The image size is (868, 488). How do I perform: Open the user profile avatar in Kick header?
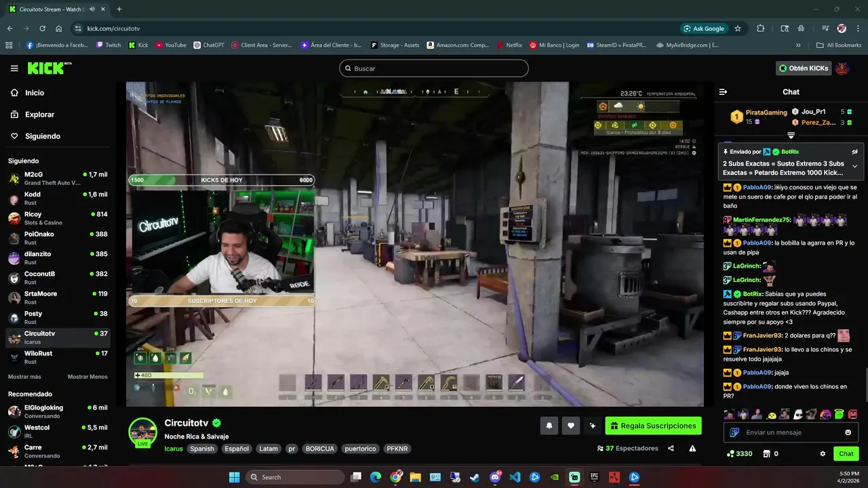pyautogui.click(x=842, y=68)
